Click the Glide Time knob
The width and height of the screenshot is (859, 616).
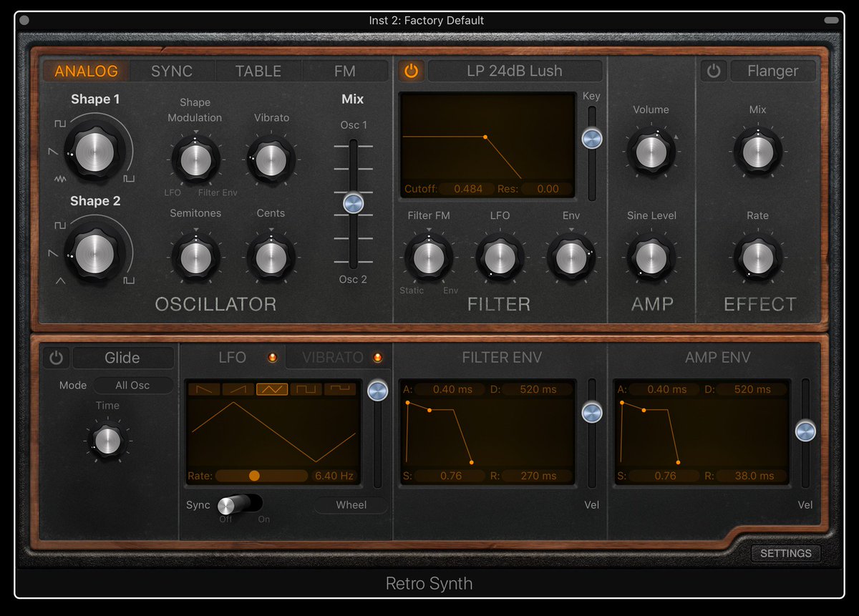(107, 441)
